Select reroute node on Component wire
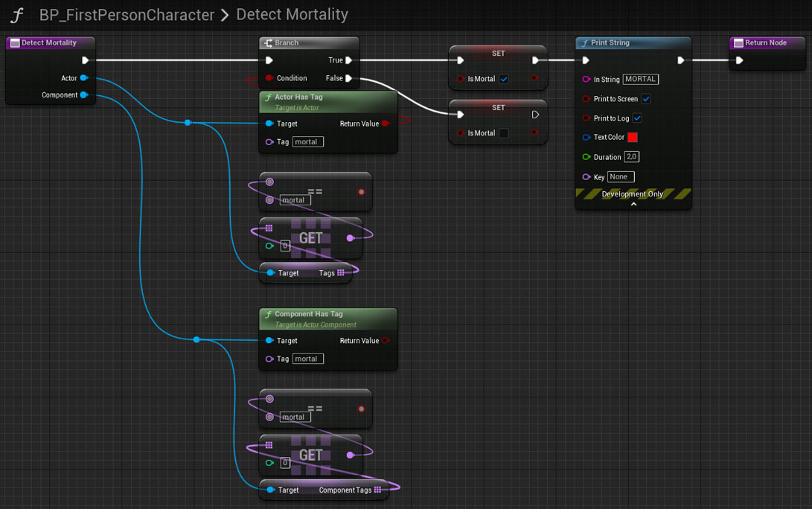Image resolution: width=812 pixels, height=509 pixels. click(196, 339)
